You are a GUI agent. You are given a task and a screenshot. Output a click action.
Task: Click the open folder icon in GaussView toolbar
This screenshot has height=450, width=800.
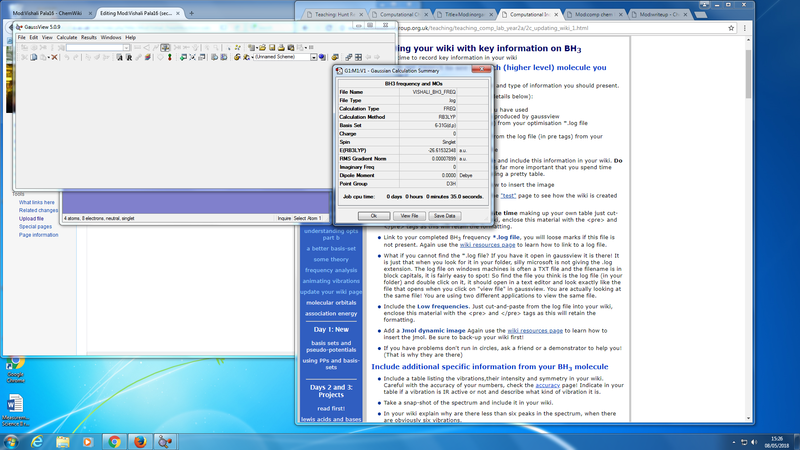pyautogui.click(x=262, y=47)
